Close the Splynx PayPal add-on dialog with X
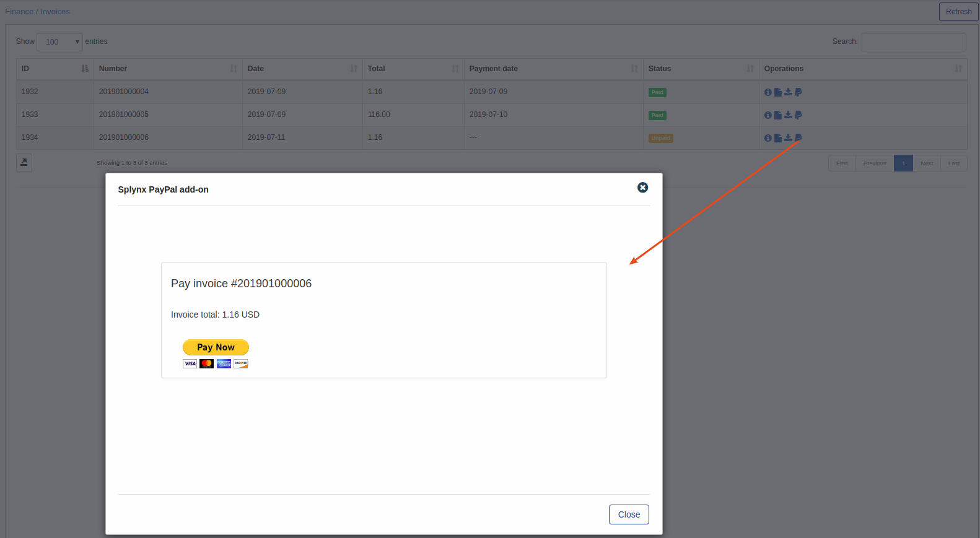 point(643,188)
